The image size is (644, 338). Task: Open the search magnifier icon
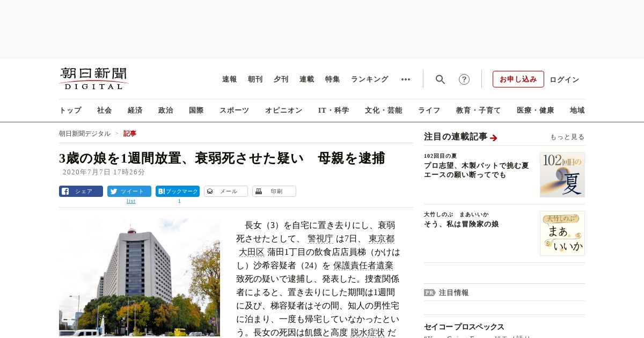point(440,79)
